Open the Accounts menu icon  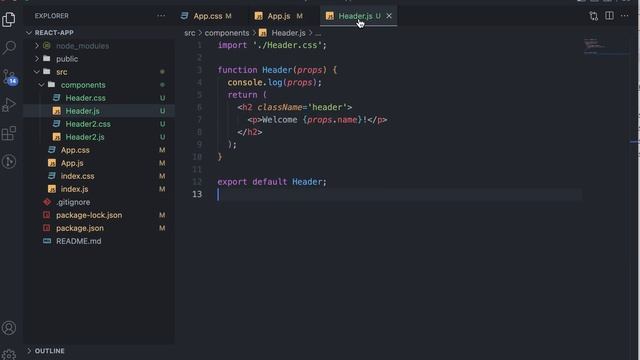9,328
